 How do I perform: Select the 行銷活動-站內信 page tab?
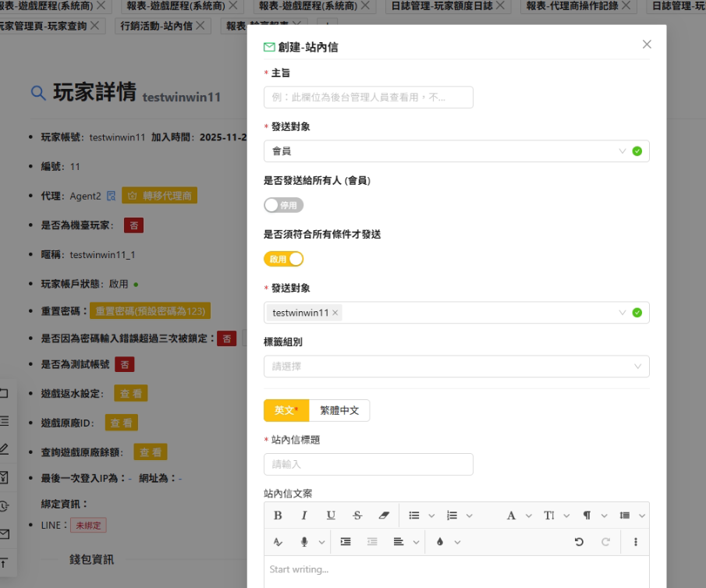(x=163, y=26)
